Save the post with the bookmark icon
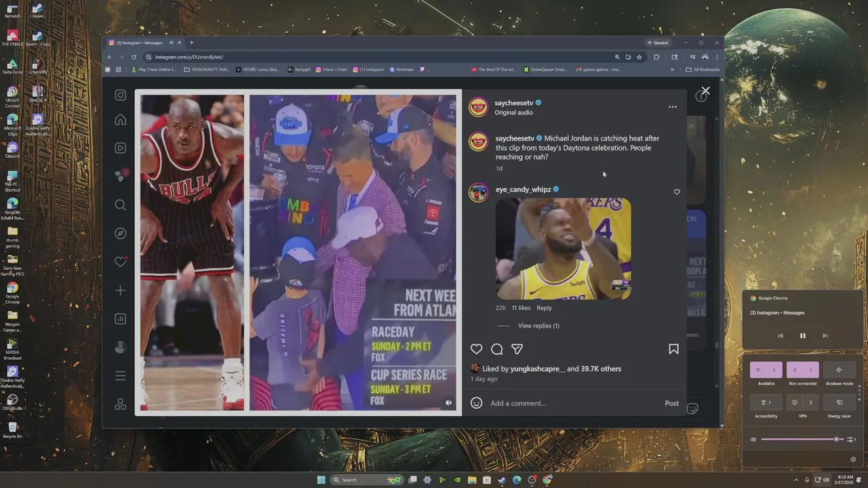 (x=673, y=349)
